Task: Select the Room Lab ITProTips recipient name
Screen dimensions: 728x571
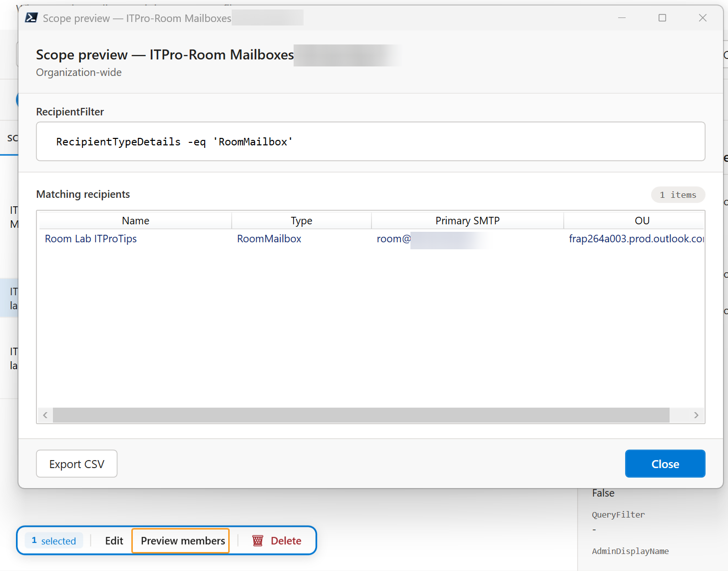Action: [x=91, y=239]
